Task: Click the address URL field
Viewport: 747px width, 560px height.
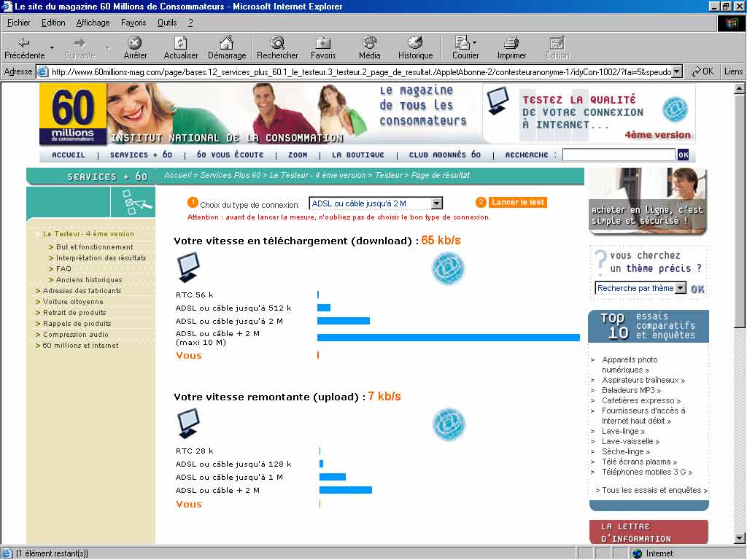Action: click(361, 72)
